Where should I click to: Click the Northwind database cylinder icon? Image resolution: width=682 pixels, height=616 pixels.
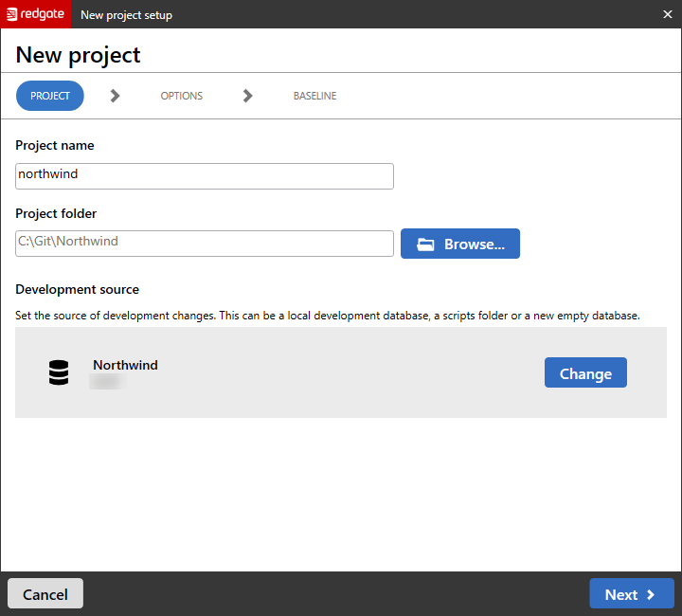click(x=59, y=373)
